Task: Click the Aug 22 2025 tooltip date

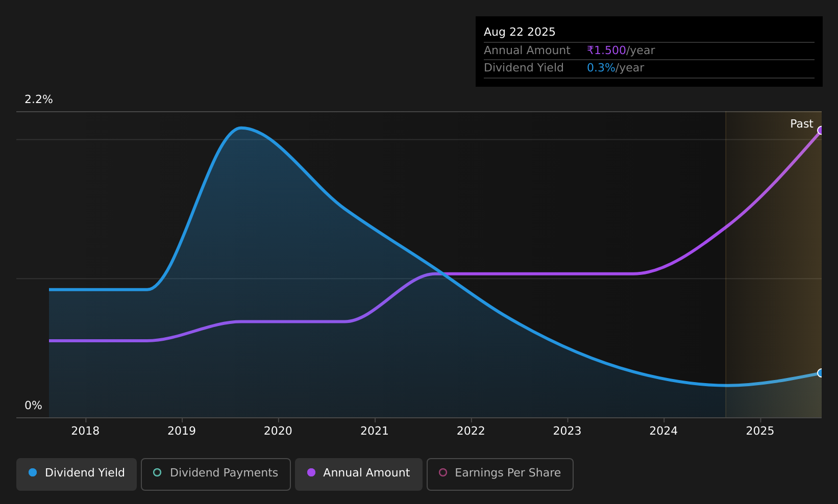Action: coord(520,32)
